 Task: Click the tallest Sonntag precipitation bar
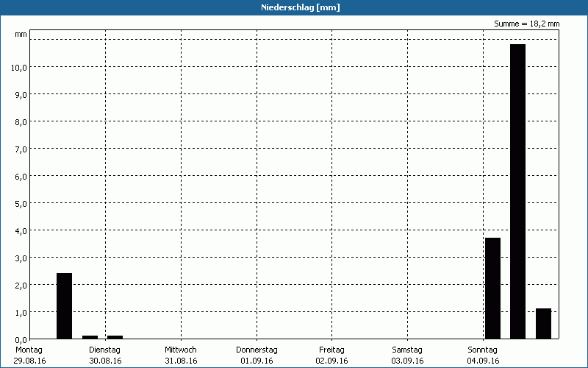tap(517, 191)
